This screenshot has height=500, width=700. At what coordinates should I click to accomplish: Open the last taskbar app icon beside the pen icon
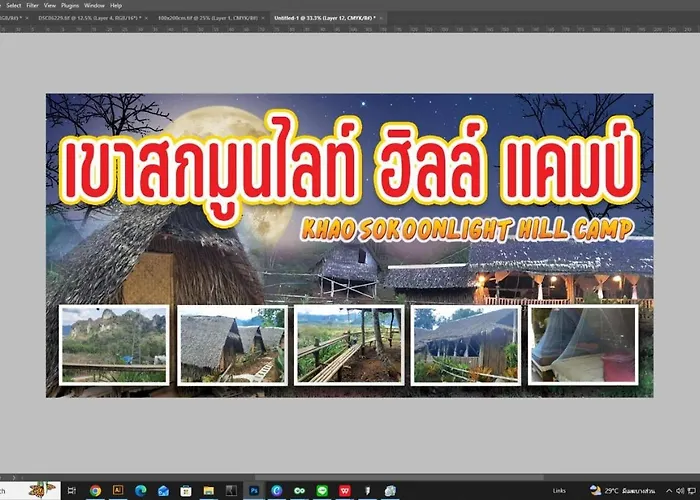390,491
